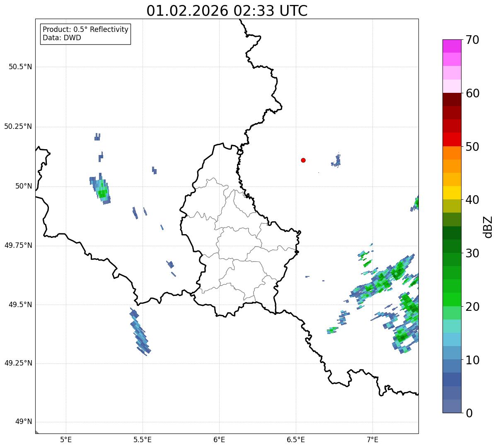
Task: Click the "5.5°E" longitude label
Action: [143, 439]
